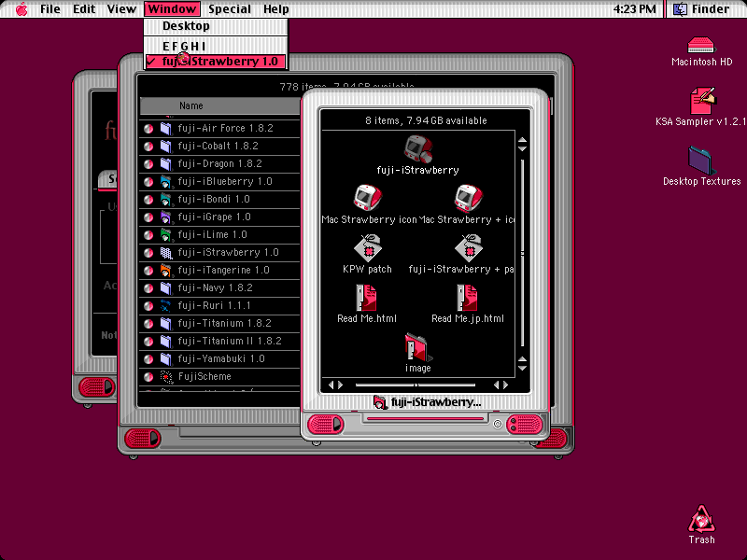
Task: Click the fuji-iBlueberry 1.0 folder icon in list
Action: [166, 181]
